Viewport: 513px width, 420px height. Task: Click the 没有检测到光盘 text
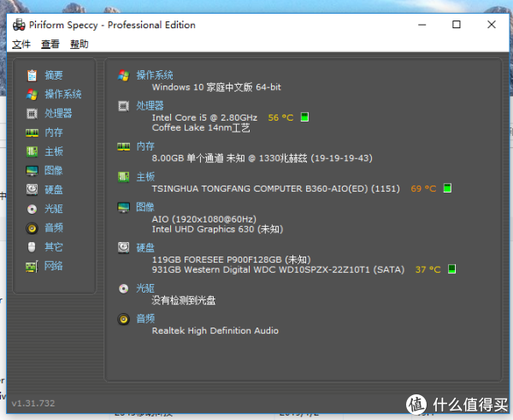tap(184, 300)
